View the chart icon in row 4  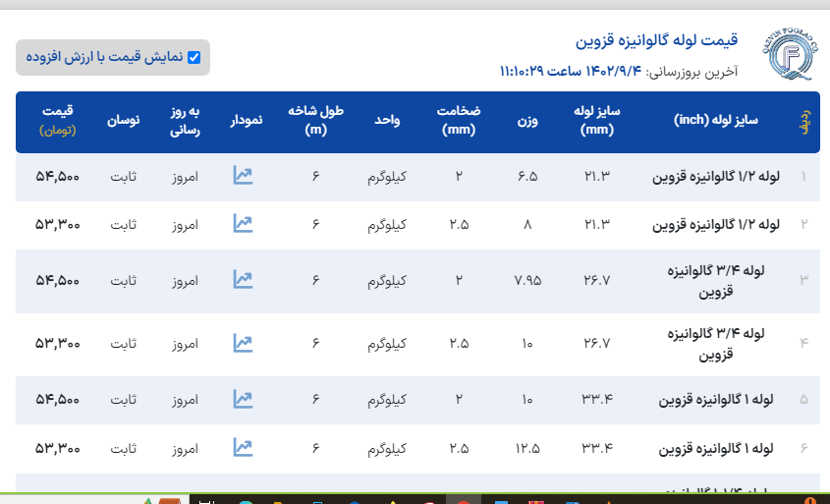click(243, 344)
